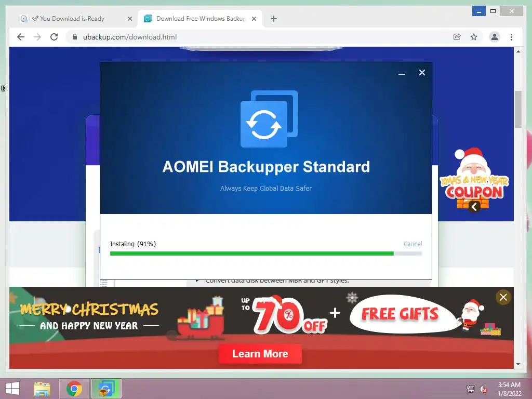Open Chrome's three-dot menu
Screen dimensions: 532x399
(x=511, y=37)
